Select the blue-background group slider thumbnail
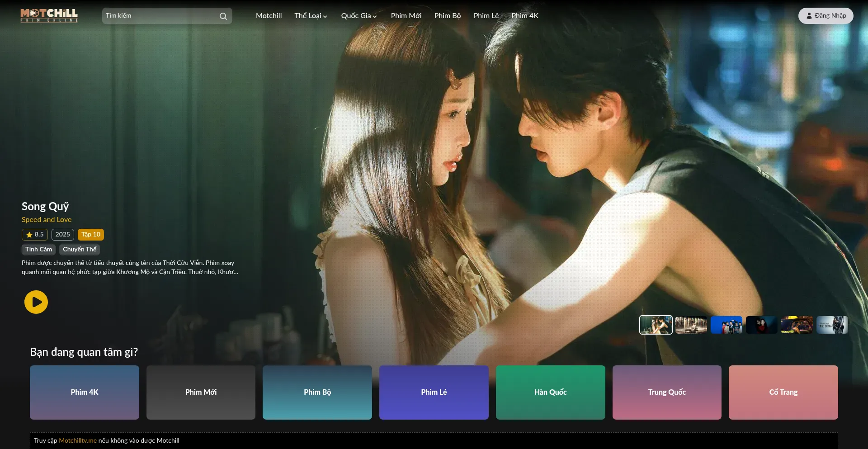Image resolution: width=868 pixels, height=449 pixels. (x=726, y=325)
